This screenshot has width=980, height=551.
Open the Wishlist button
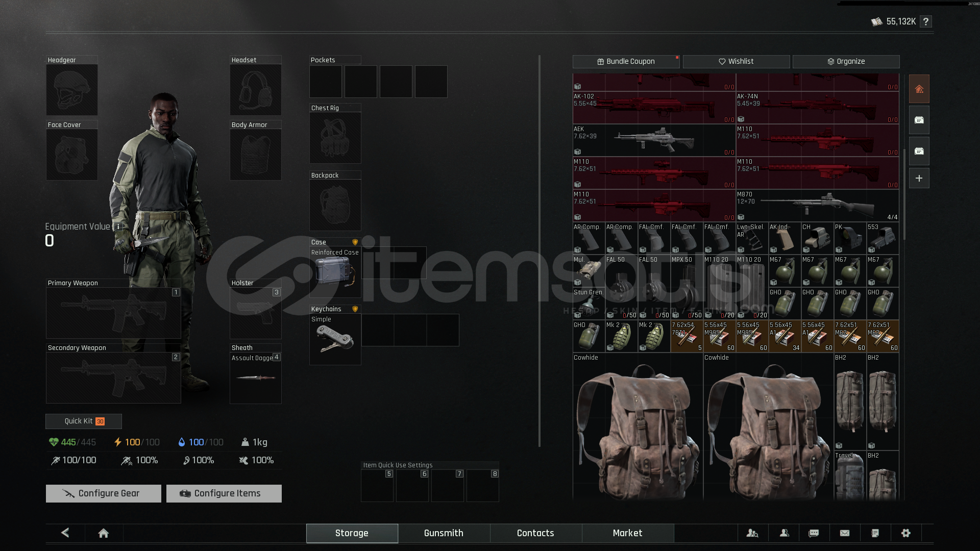736,61
